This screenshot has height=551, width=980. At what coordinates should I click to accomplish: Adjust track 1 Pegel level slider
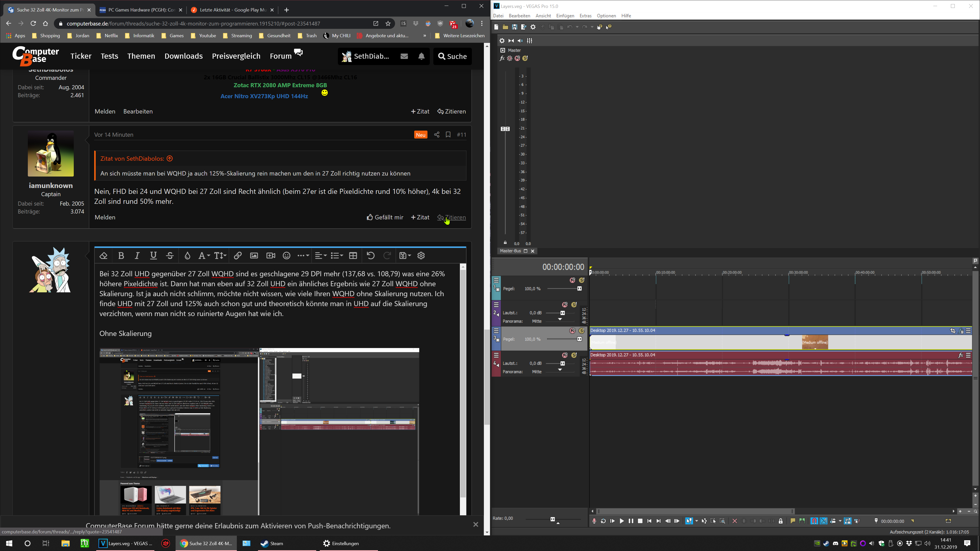click(579, 289)
